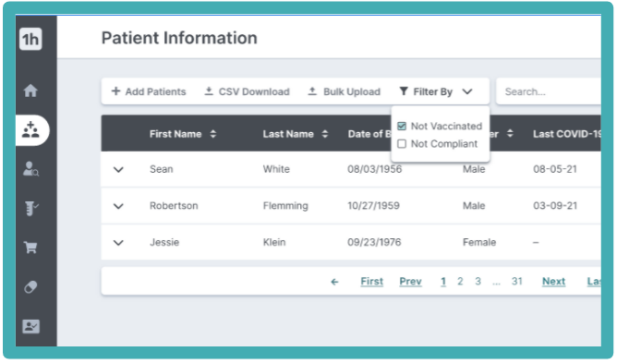Click the Last COVID-19 column header
The height and width of the screenshot is (364, 617).
click(566, 134)
